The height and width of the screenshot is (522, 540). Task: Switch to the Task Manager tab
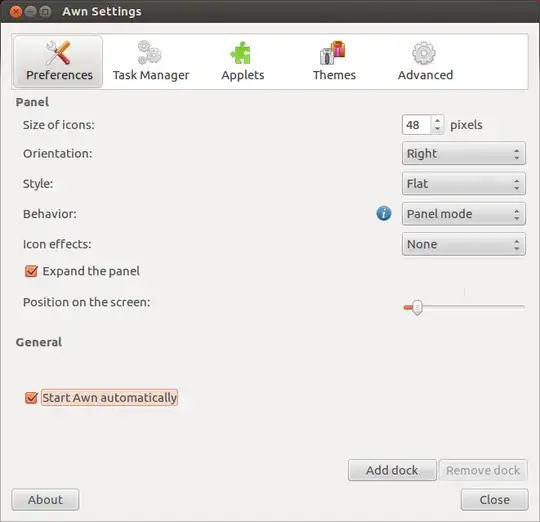tap(150, 61)
